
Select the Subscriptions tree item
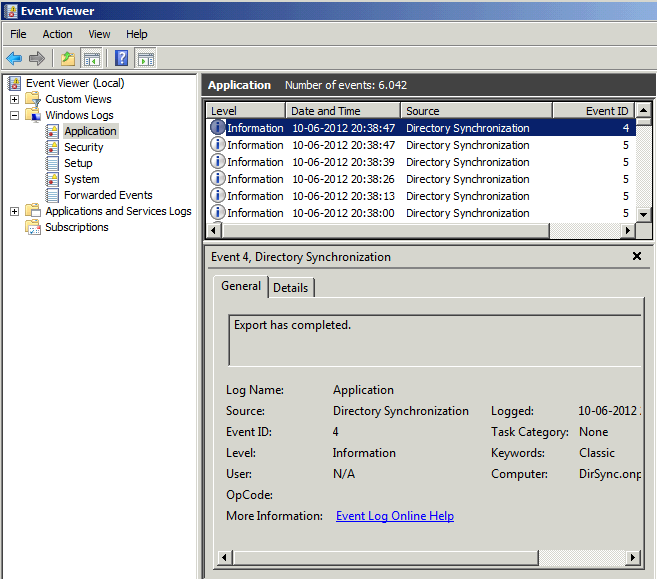[77, 227]
